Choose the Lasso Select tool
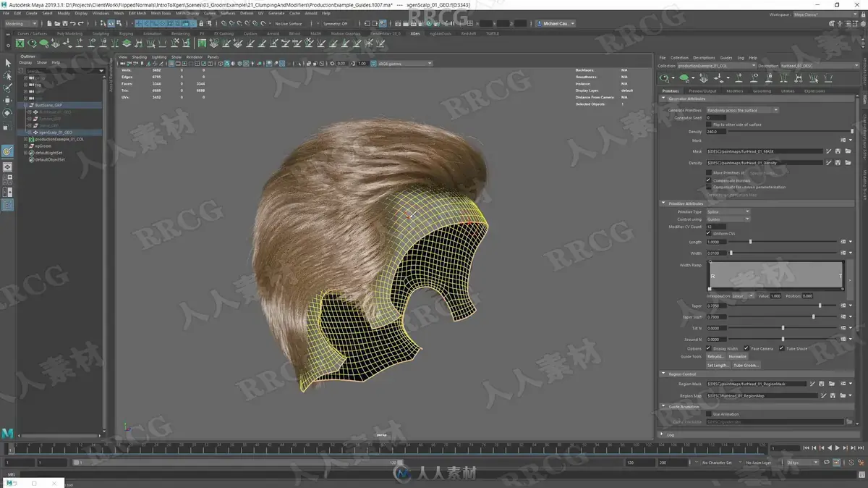The width and height of the screenshot is (868, 488). (x=8, y=75)
